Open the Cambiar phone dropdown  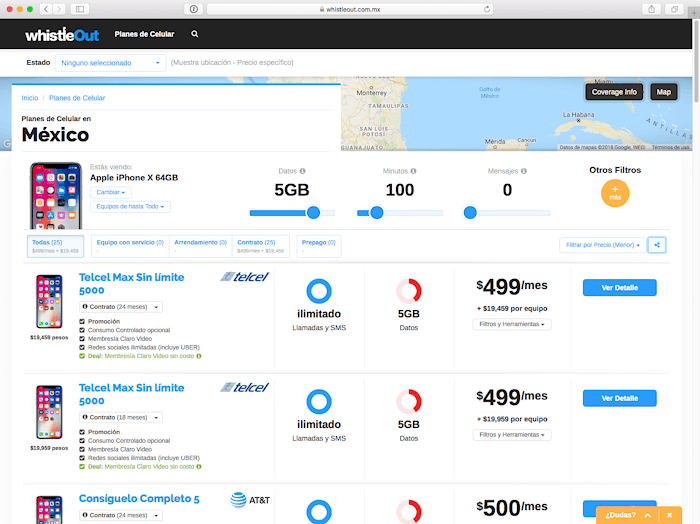(111, 192)
